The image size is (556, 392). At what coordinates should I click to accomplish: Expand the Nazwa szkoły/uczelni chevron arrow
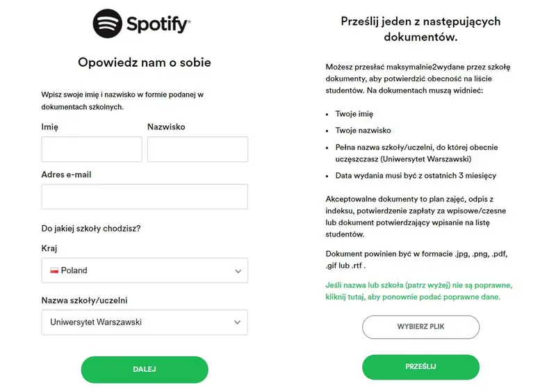coord(237,322)
